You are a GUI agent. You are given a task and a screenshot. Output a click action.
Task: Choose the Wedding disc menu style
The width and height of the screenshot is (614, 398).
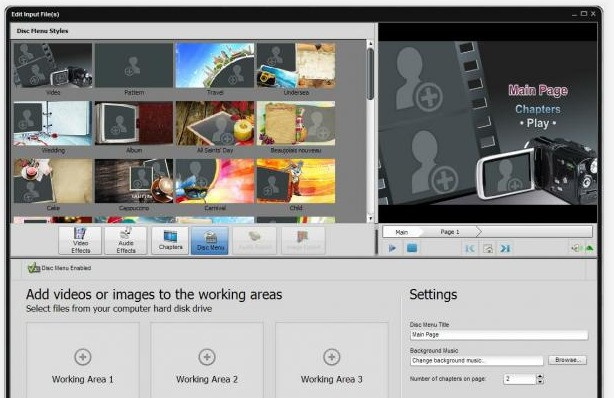(53, 127)
